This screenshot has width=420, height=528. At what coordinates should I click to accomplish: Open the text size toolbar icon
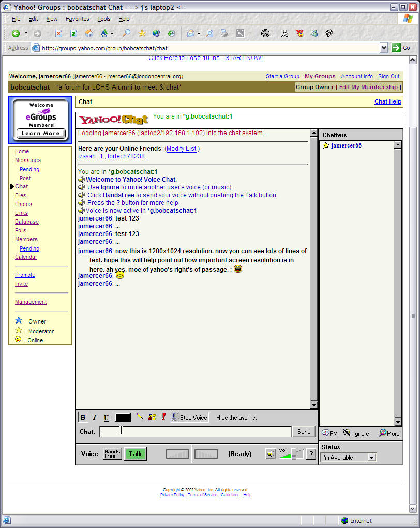[x=104, y=33]
